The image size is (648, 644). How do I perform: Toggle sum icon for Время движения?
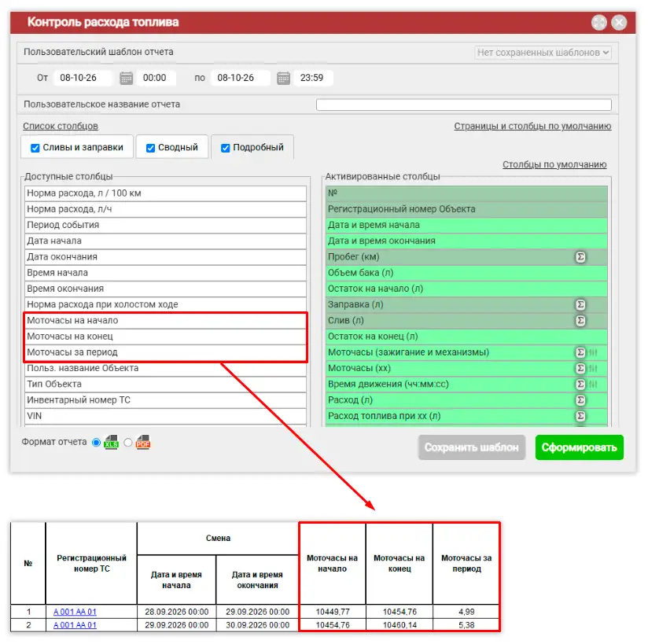tap(580, 384)
